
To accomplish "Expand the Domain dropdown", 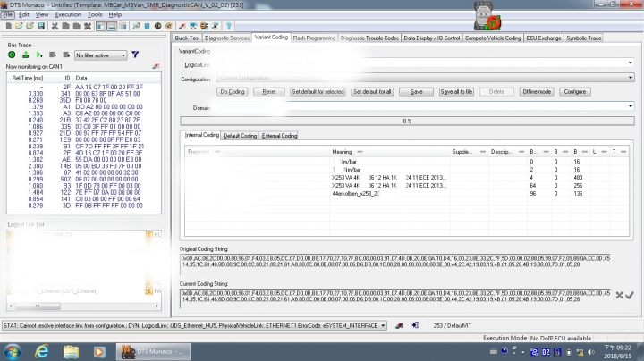I will [x=630, y=106].
